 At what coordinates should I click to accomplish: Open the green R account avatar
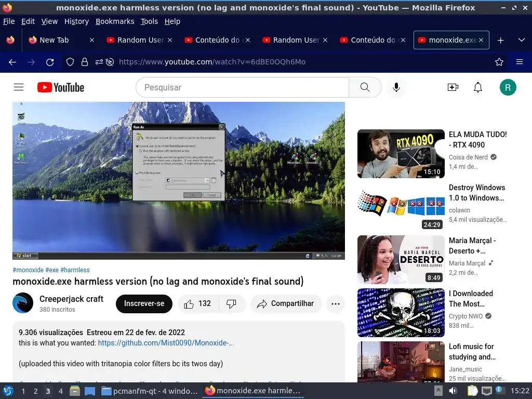click(508, 87)
